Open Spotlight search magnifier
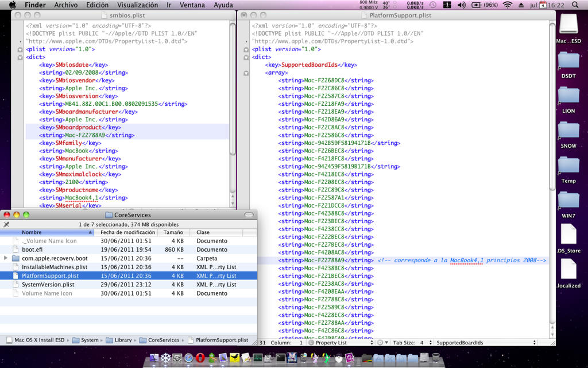Screen dimensions: 588x368 (575, 5)
